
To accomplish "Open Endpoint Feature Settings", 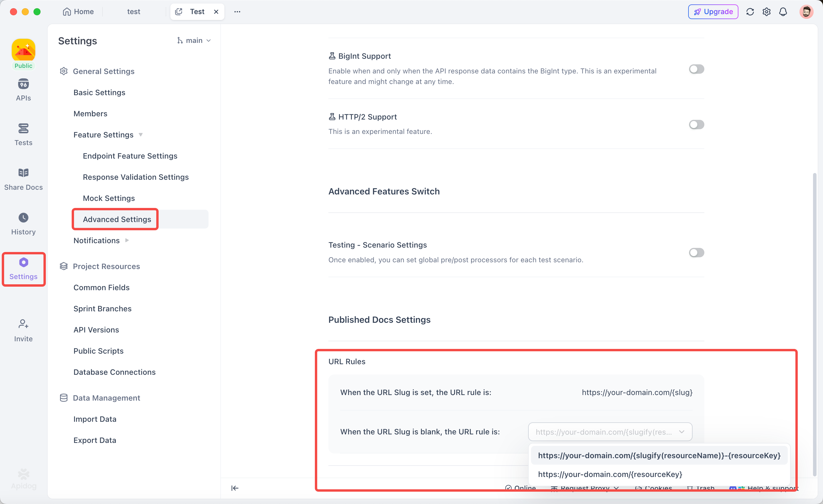I will coord(130,156).
